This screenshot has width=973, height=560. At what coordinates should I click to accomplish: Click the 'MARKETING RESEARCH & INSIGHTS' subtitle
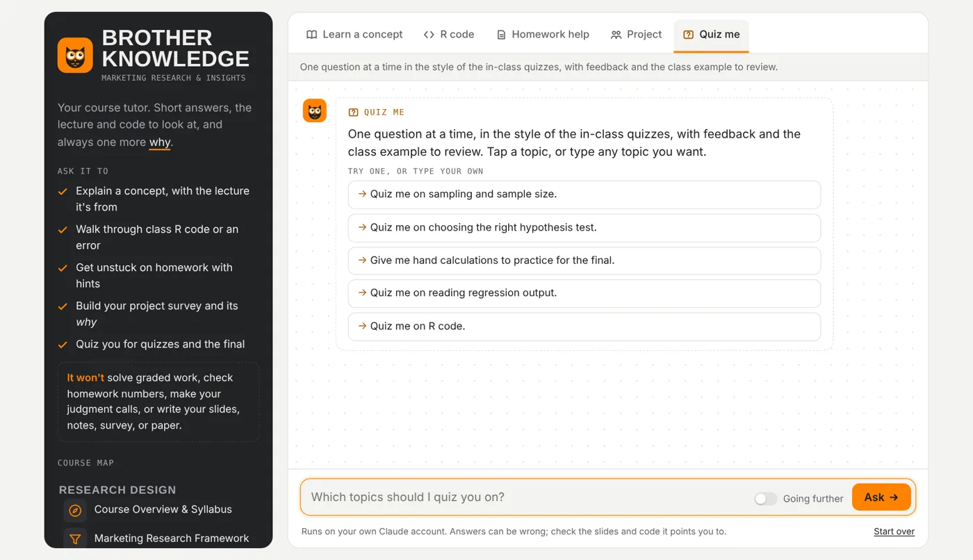[x=174, y=78]
